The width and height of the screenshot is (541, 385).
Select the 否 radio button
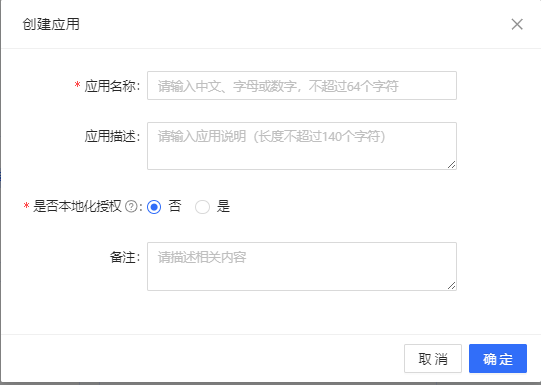pyautogui.click(x=154, y=207)
